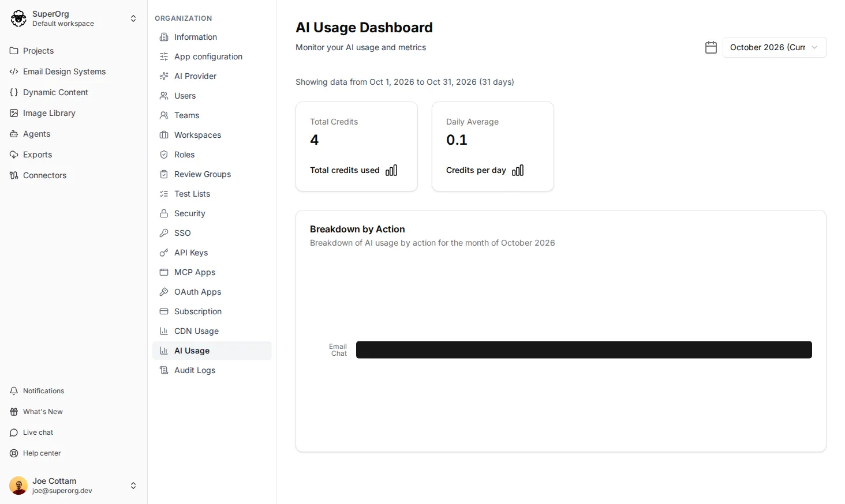Select the AI Usage menu item
The height and width of the screenshot is (504, 845).
pyautogui.click(x=212, y=351)
